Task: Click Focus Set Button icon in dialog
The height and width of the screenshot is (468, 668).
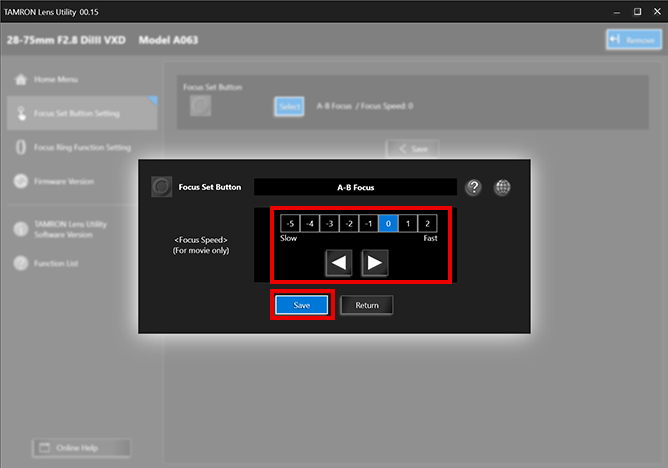Action: [x=161, y=187]
